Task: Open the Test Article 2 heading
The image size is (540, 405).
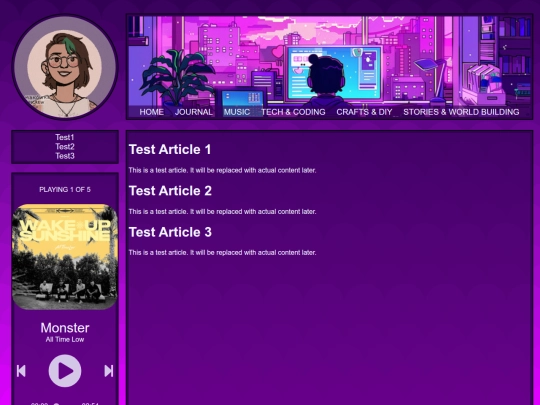Action: [x=170, y=191]
